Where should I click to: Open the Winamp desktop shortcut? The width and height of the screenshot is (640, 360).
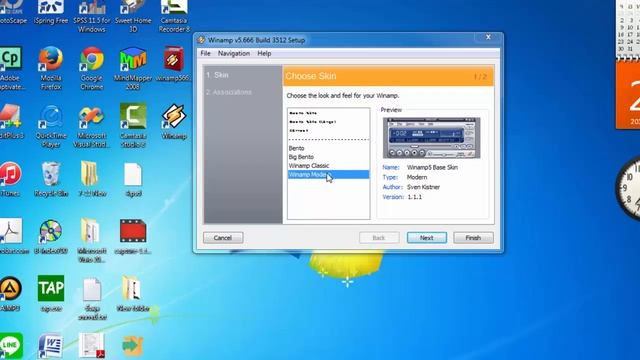(174, 122)
